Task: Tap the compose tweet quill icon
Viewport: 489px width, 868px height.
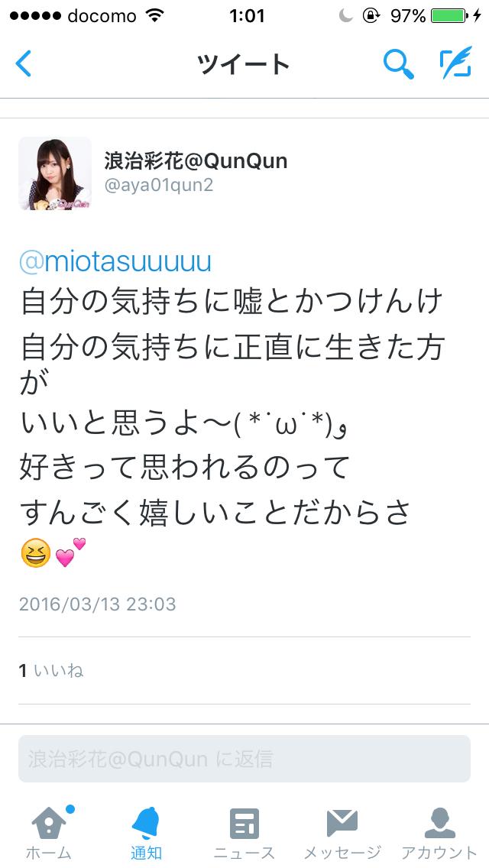Action: coord(456,63)
